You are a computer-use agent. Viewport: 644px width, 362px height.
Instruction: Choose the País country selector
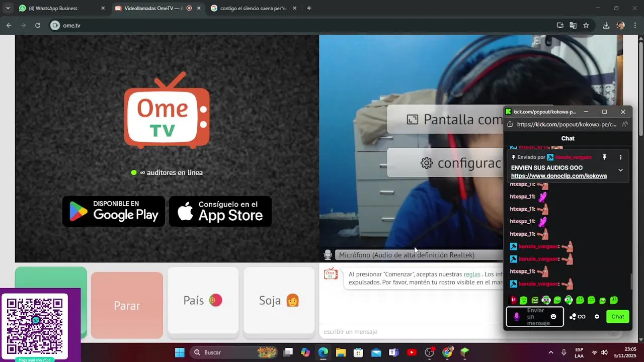203,300
